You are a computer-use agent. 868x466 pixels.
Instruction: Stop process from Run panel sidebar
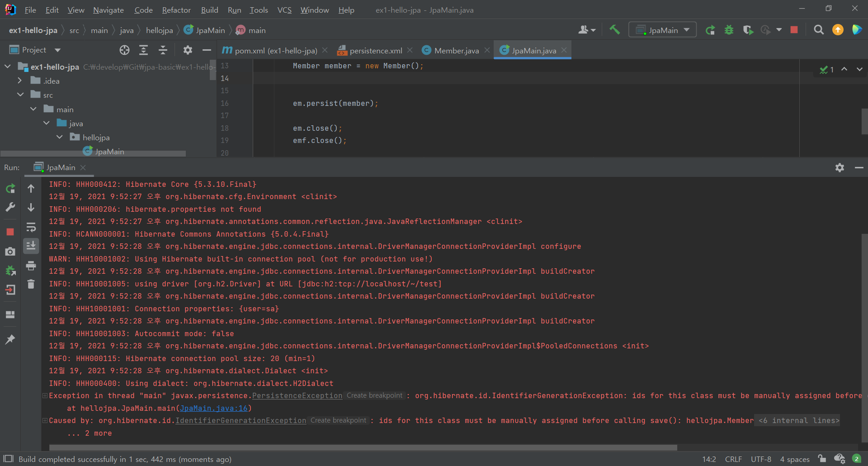pos(10,232)
